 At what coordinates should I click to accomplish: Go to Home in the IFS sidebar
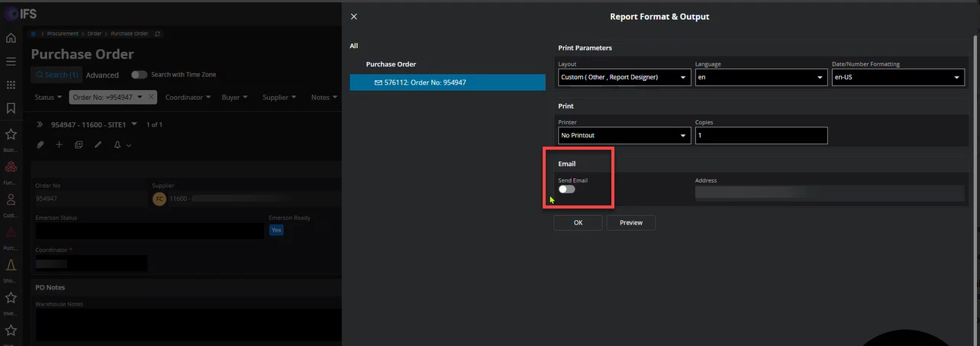tap(11, 37)
